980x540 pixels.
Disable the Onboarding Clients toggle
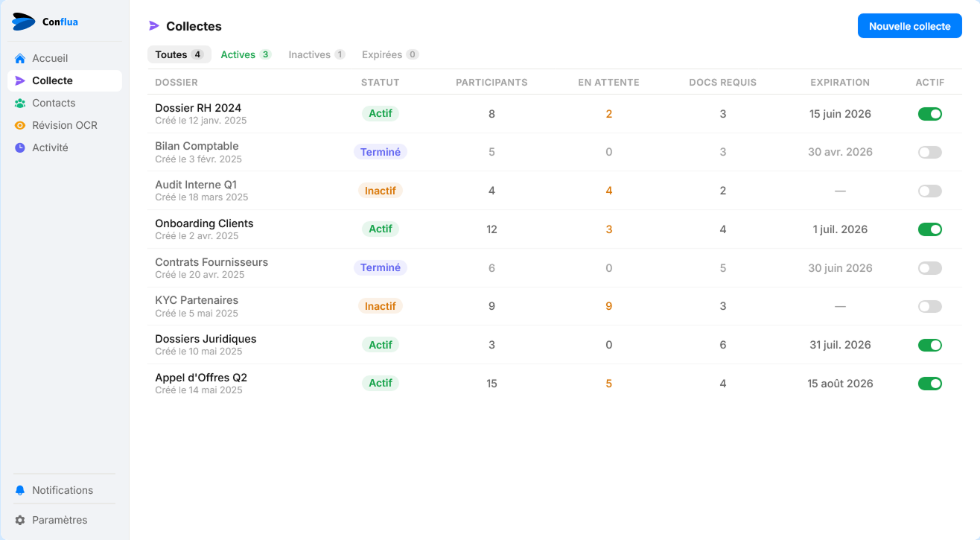(930, 229)
